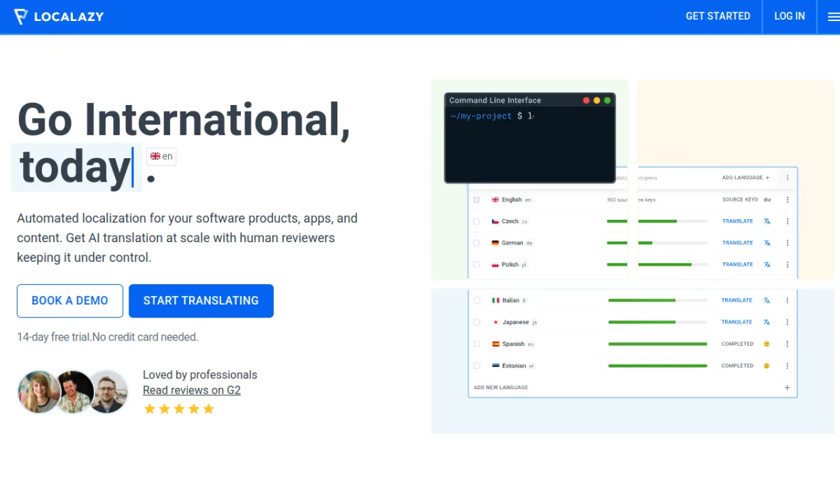Open the Estonian row three-dot menu
Image resolution: width=840 pixels, height=504 pixels.
tap(787, 366)
